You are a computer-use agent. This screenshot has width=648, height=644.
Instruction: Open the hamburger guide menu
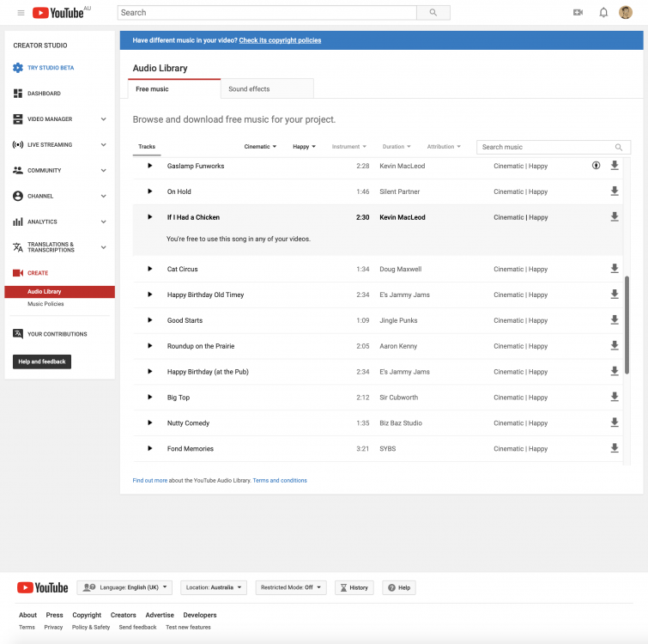tap(21, 13)
